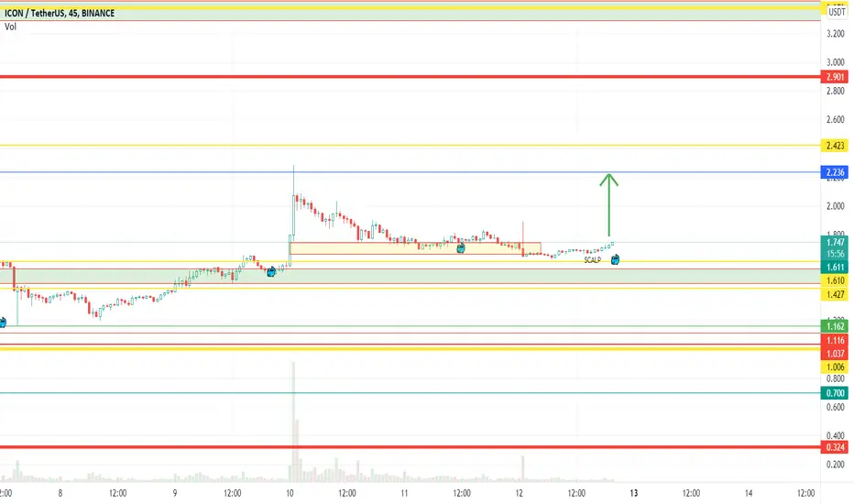Select the teal horizontal line at 0.700

pos(411,393)
